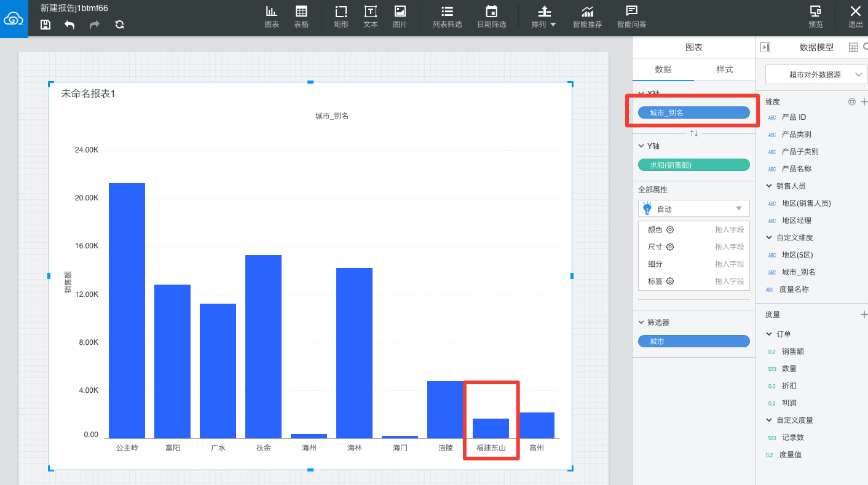This screenshot has width=868, height=485.
Task: Click the globe icon beside 维度
Action: point(852,101)
